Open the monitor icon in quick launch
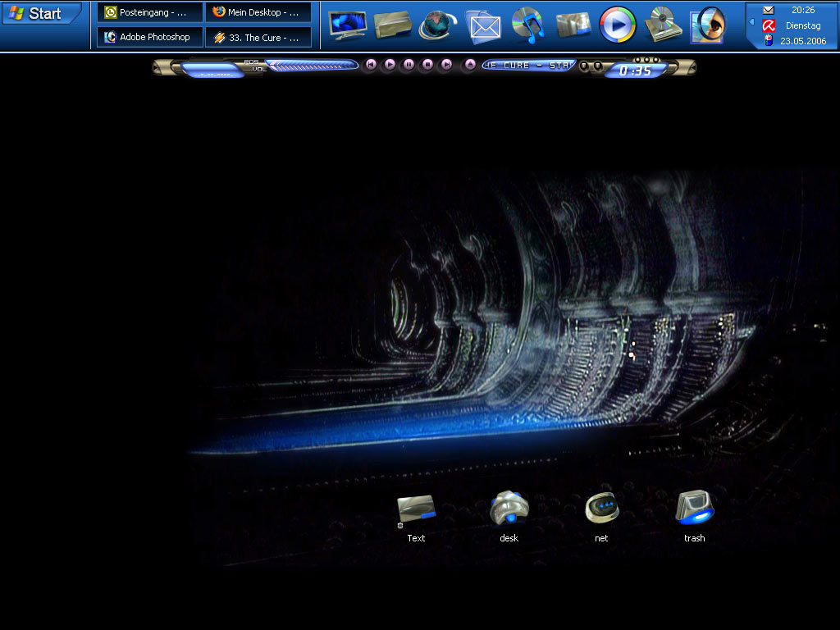Viewport: 840px width, 630px height. pos(347,25)
